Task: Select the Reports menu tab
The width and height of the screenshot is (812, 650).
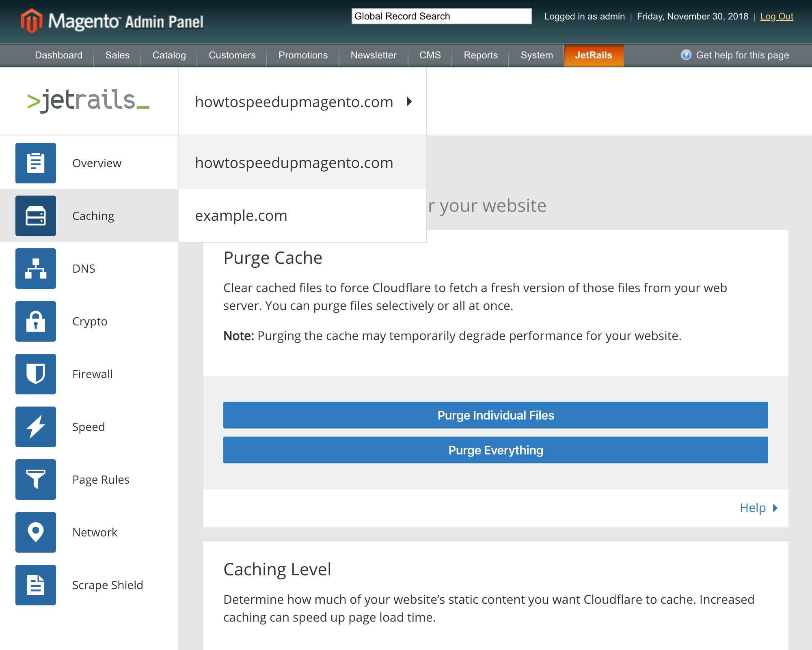Action: 481,55
